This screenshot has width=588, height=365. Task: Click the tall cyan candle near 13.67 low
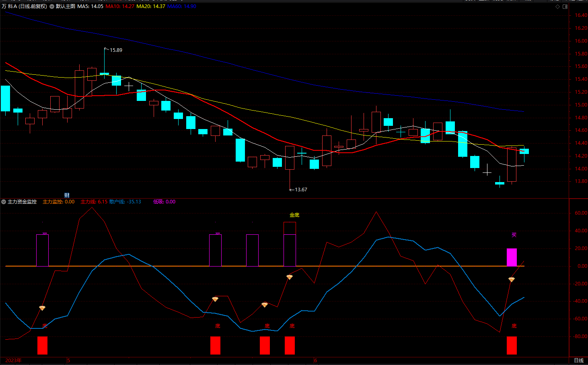click(240, 150)
